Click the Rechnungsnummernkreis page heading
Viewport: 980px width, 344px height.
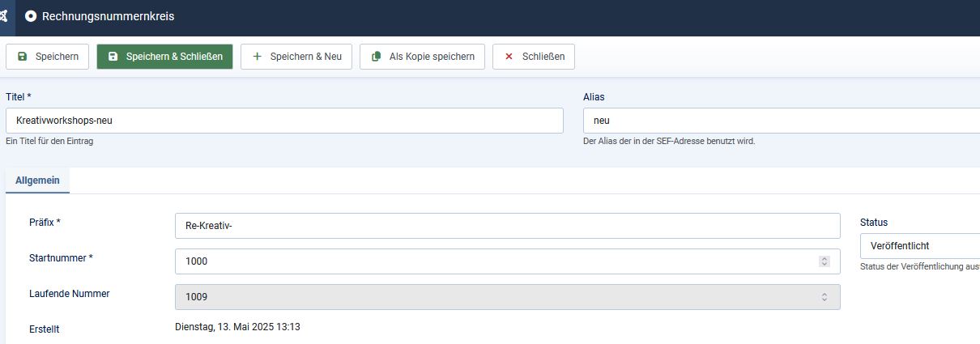pyautogui.click(x=108, y=16)
